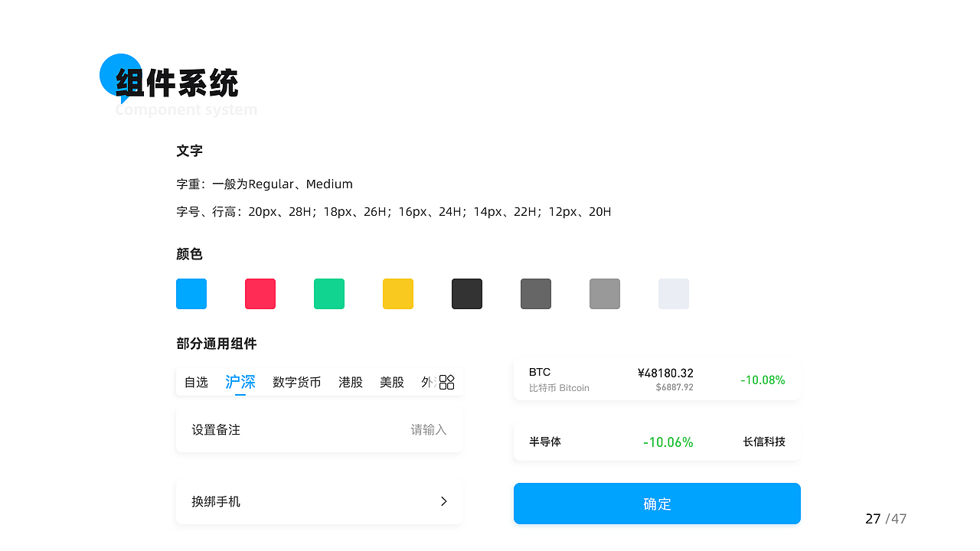
Task: Open the 长信科技 stock name
Action: click(x=764, y=442)
